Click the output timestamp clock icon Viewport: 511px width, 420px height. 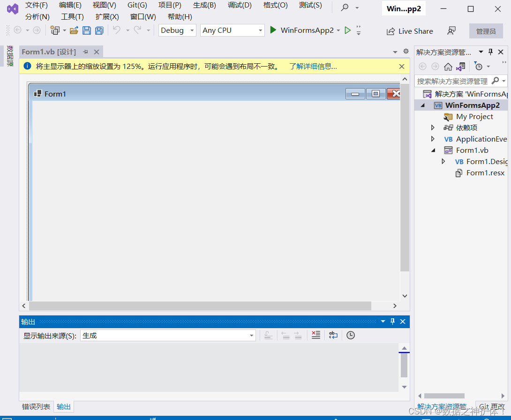coord(351,335)
